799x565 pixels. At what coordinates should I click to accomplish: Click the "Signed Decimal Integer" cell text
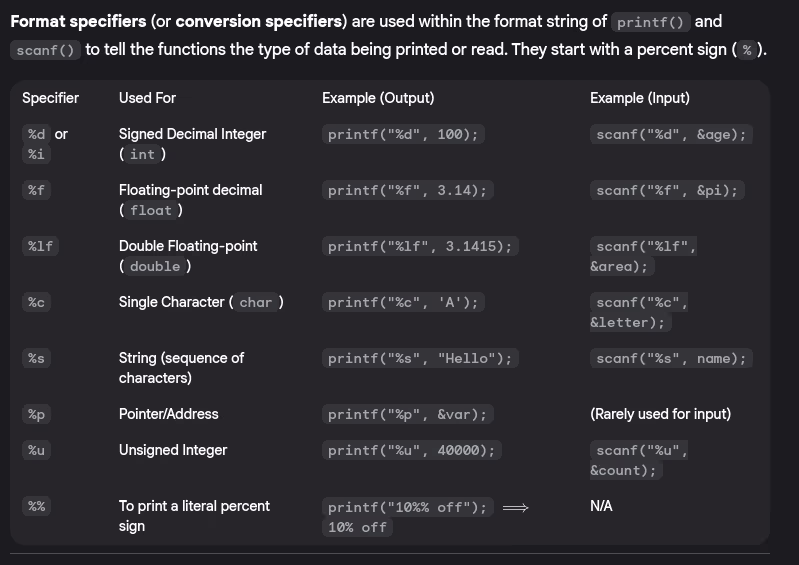click(x=192, y=134)
